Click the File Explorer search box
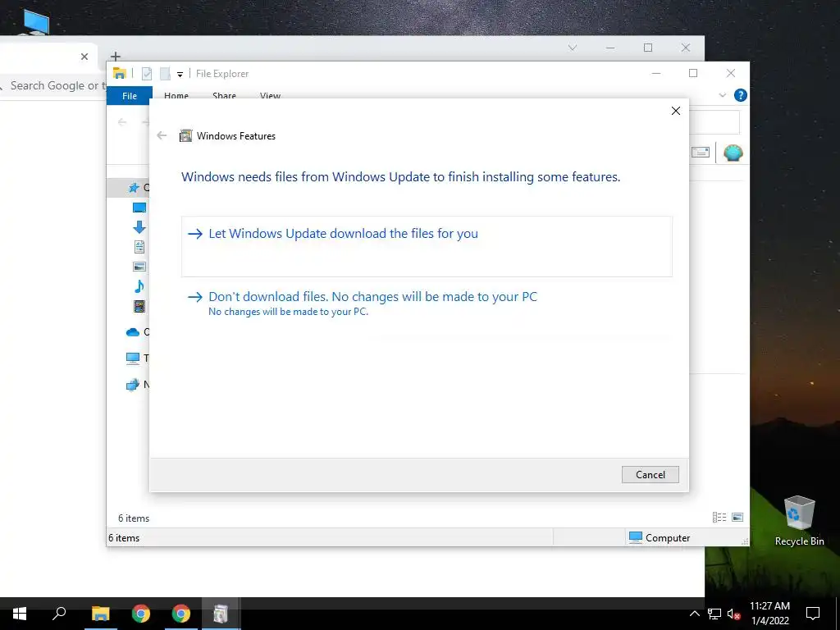Image resolution: width=840 pixels, height=630 pixels. click(x=714, y=122)
